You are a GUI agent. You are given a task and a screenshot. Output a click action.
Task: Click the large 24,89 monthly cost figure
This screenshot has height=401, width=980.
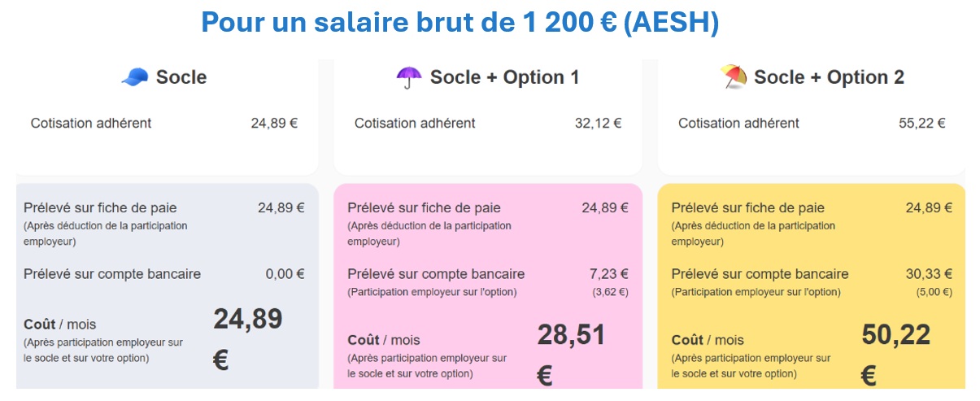point(248,320)
